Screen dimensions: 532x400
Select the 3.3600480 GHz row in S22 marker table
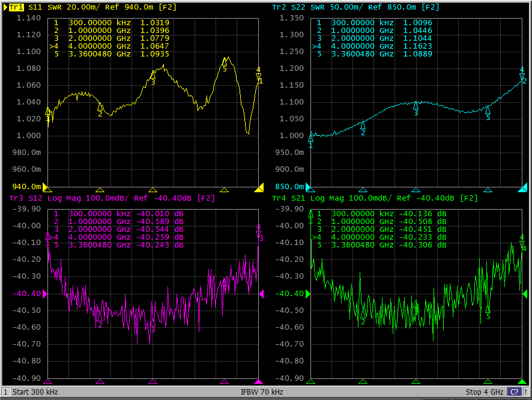tap(375, 54)
